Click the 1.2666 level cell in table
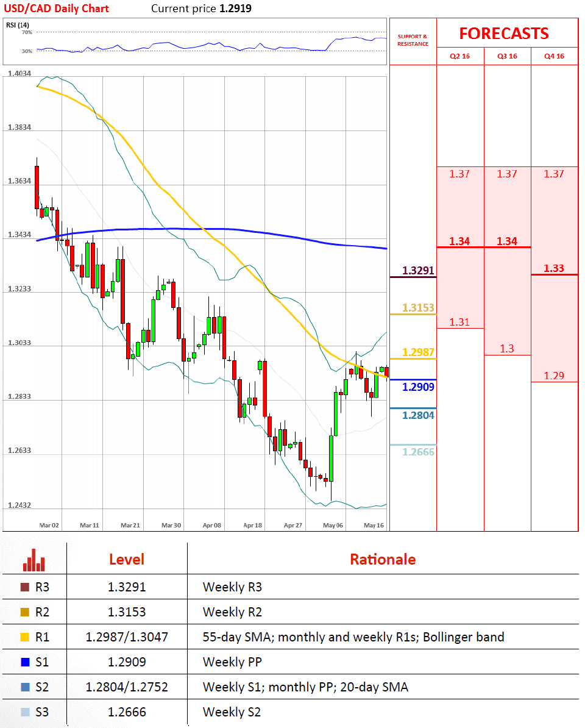This screenshot has width=585, height=728. 127,712
